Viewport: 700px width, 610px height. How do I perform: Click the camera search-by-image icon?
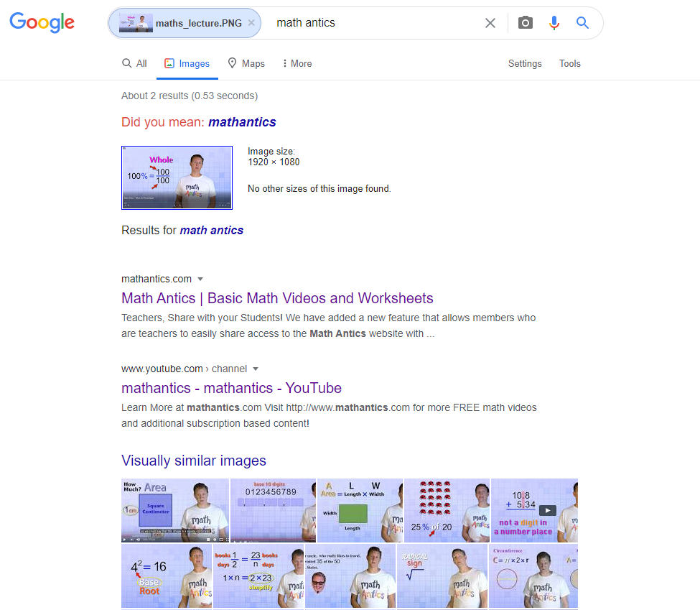click(x=525, y=23)
